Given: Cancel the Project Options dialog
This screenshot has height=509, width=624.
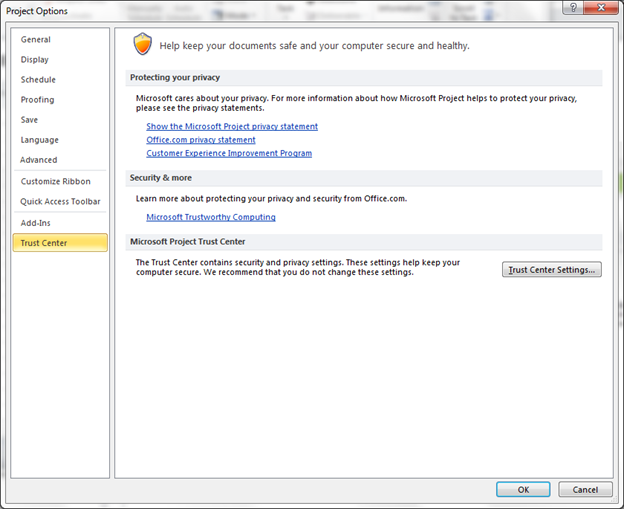Looking at the screenshot, I should click(x=585, y=489).
